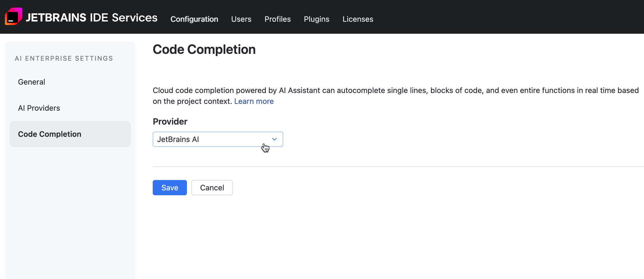
Task: Cancel the provider changes
Action: pyautogui.click(x=212, y=187)
